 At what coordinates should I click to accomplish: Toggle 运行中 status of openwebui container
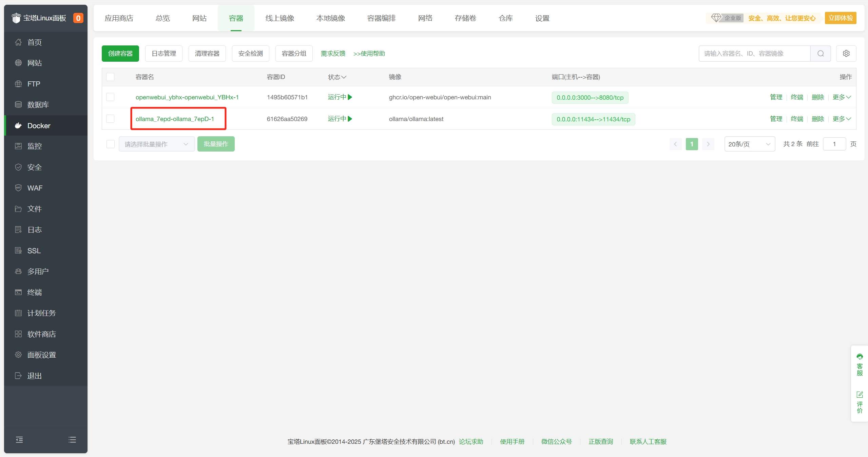click(x=340, y=97)
